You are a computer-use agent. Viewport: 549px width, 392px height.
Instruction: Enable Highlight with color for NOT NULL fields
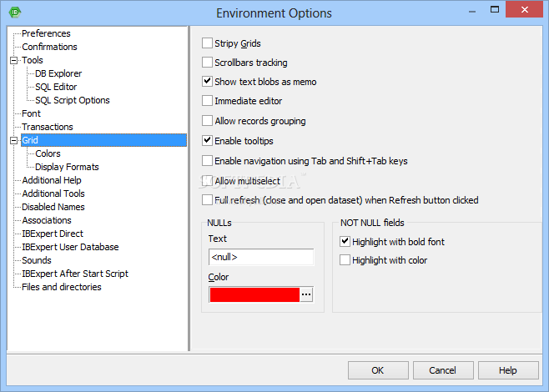[x=345, y=260]
